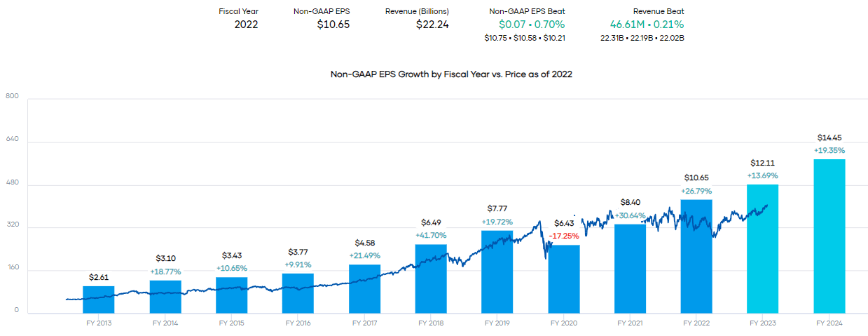
Task: Select the FY 2021 bar
Action: pyautogui.click(x=630, y=269)
